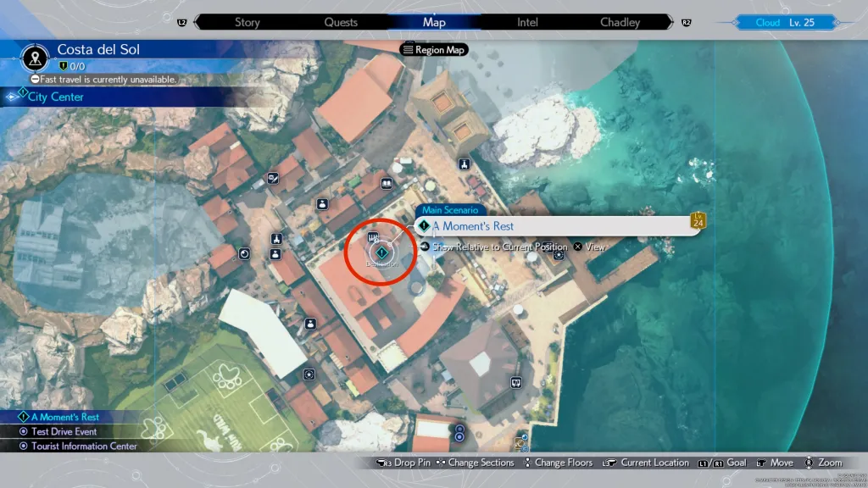Select the blue double-circle map marker
This screenshot has width=868, height=488.
tap(459, 434)
